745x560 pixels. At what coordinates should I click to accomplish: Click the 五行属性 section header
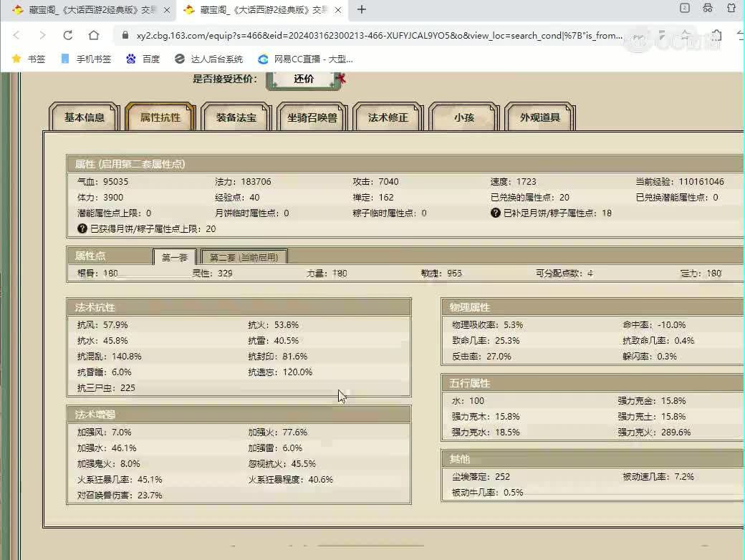(592, 383)
